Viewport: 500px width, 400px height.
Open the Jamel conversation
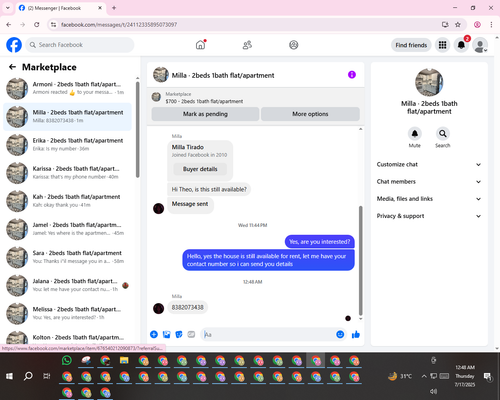67,229
